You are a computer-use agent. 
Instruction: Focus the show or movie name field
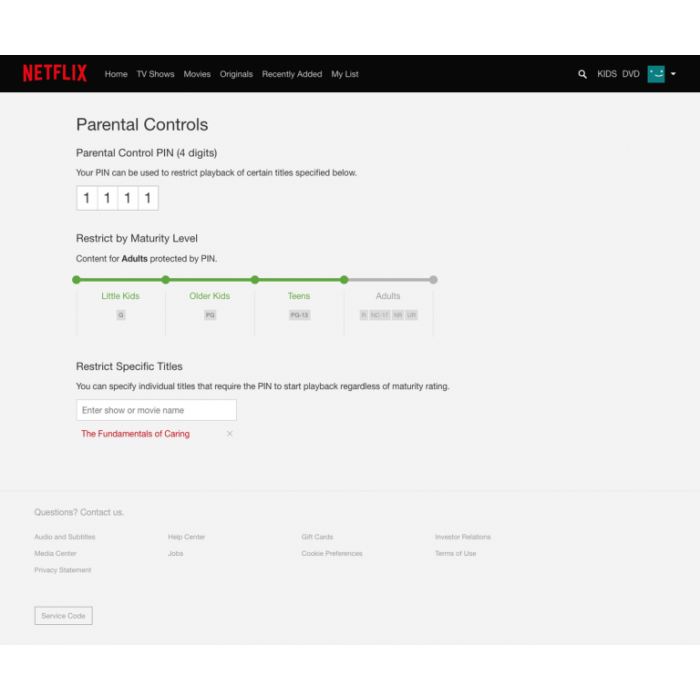tap(156, 410)
